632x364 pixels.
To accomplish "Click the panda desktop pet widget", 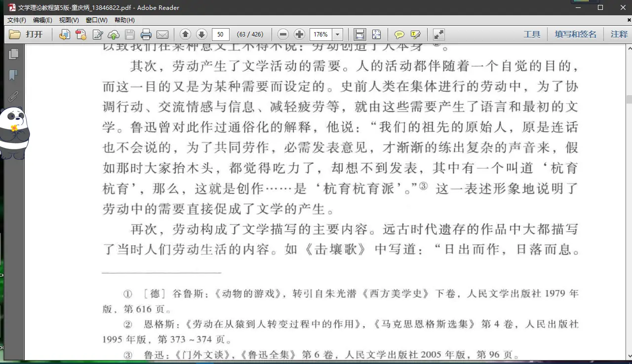I will pyautogui.click(x=14, y=133).
